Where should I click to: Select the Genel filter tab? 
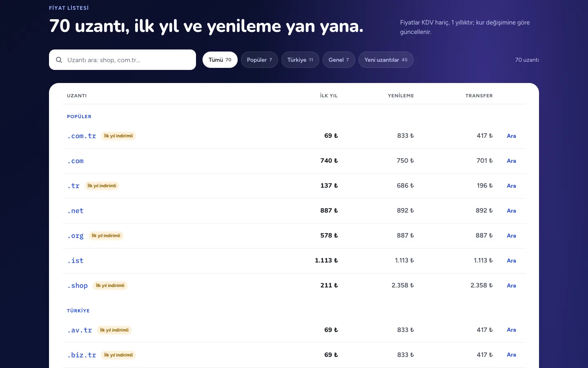[339, 60]
